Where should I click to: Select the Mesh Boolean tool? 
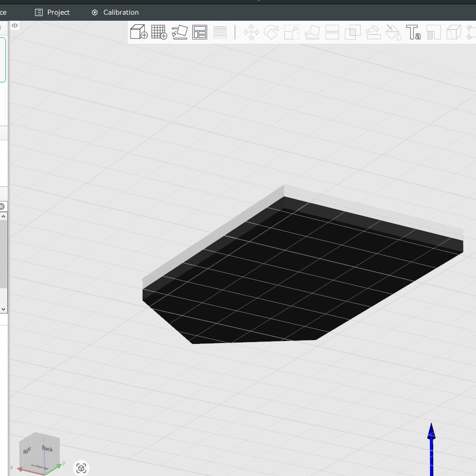[x=352, y=32]
